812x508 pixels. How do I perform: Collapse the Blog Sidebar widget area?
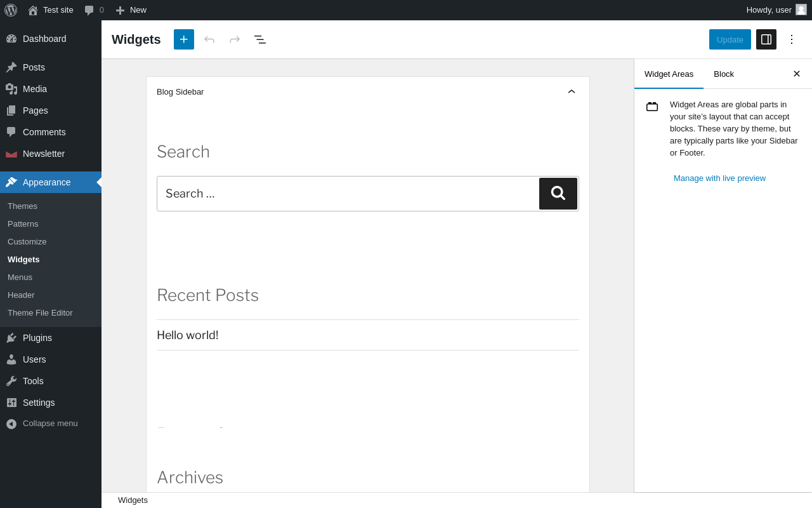coord(572,91)
